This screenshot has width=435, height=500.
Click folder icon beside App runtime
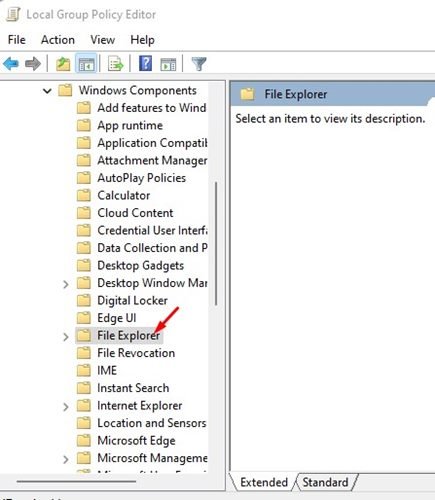[83, 126]
